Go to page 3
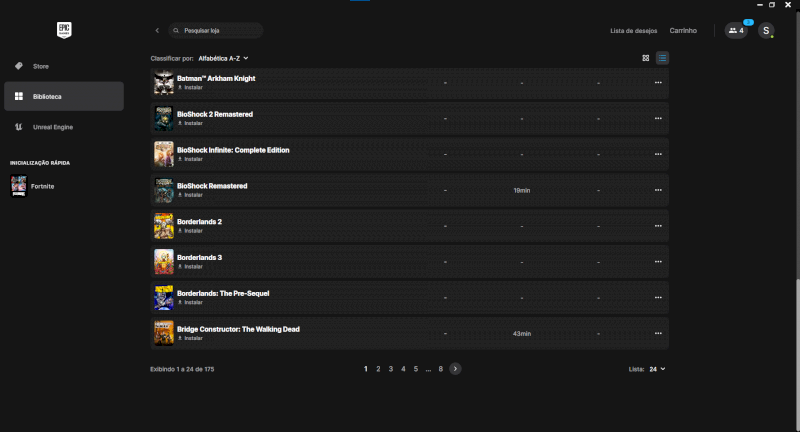800x432 pixels. coord(391,369)
